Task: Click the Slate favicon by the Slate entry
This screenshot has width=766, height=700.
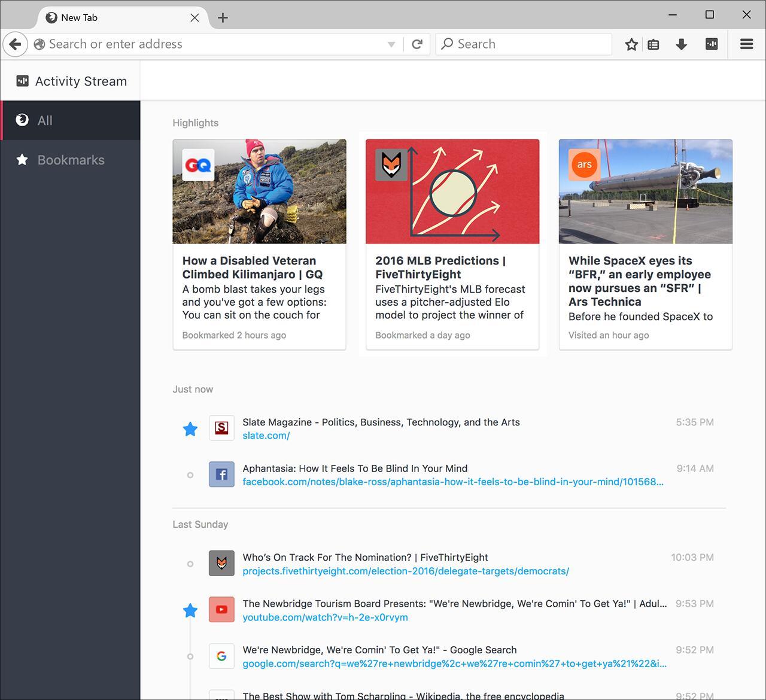Action: 221,428
